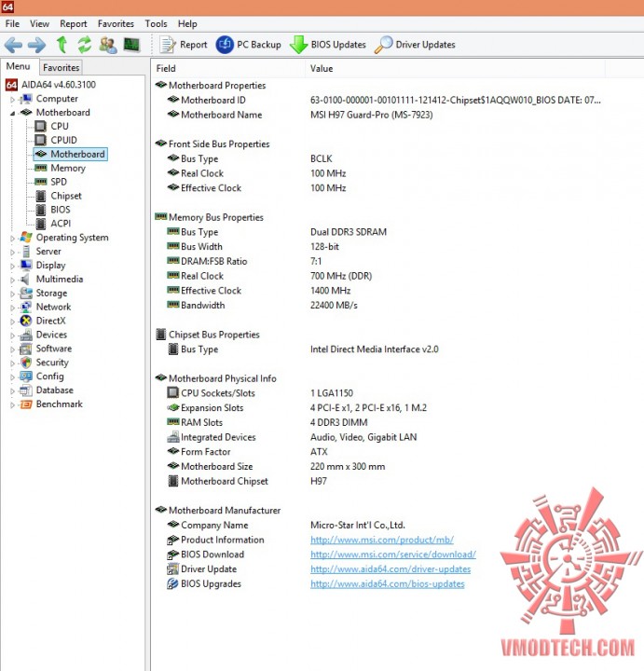Expand the Server tree node
This screenshot has height=671, width=644.
pyautogui.click(x=12, y=253)
